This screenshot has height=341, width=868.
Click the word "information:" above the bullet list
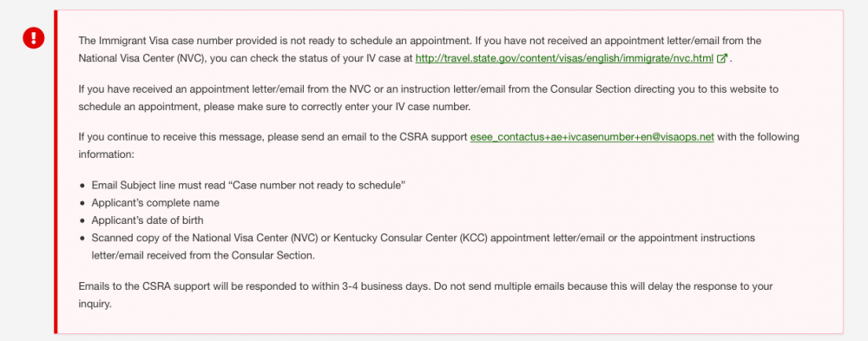(x=106, y=154)
